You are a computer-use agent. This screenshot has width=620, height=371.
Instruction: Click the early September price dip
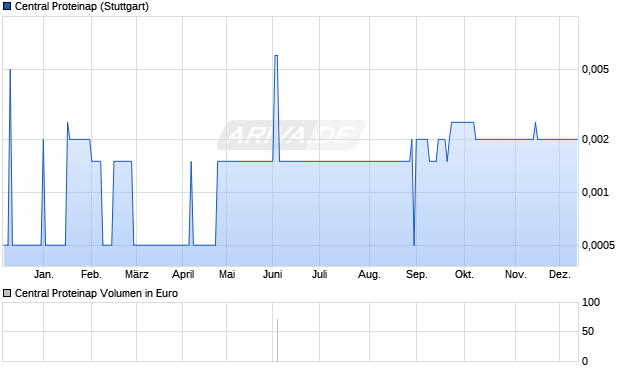pos(414,245)
